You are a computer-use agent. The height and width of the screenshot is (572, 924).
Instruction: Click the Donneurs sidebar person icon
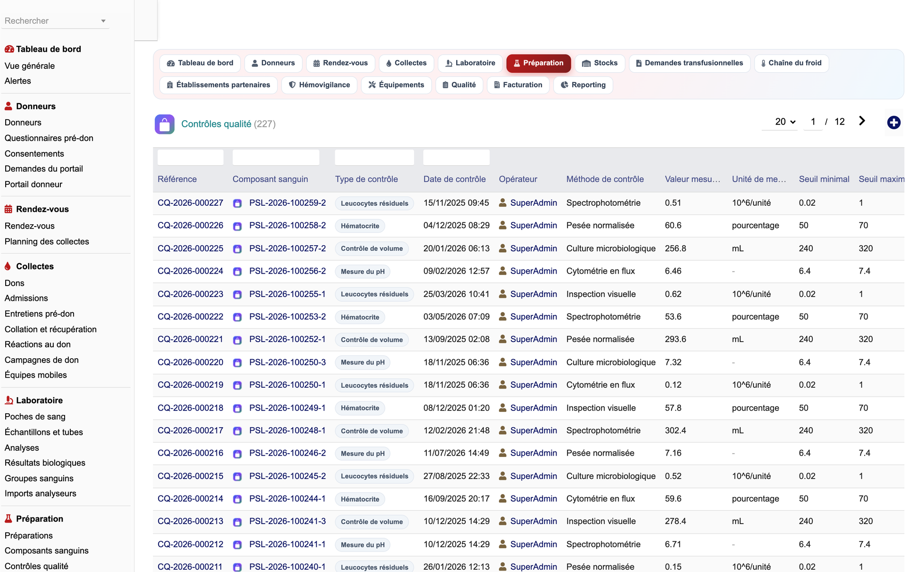click(9, 106)
